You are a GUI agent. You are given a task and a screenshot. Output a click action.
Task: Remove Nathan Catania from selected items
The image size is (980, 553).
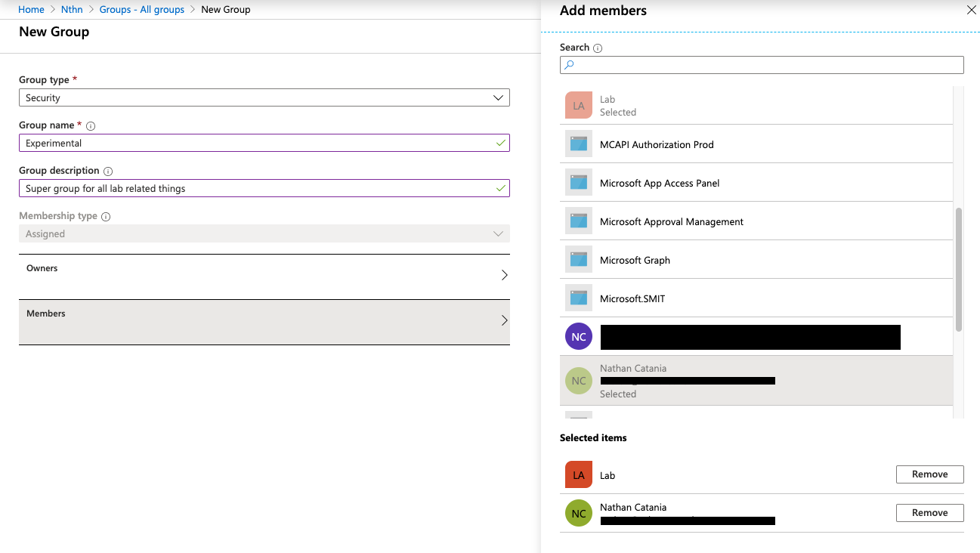929,513
